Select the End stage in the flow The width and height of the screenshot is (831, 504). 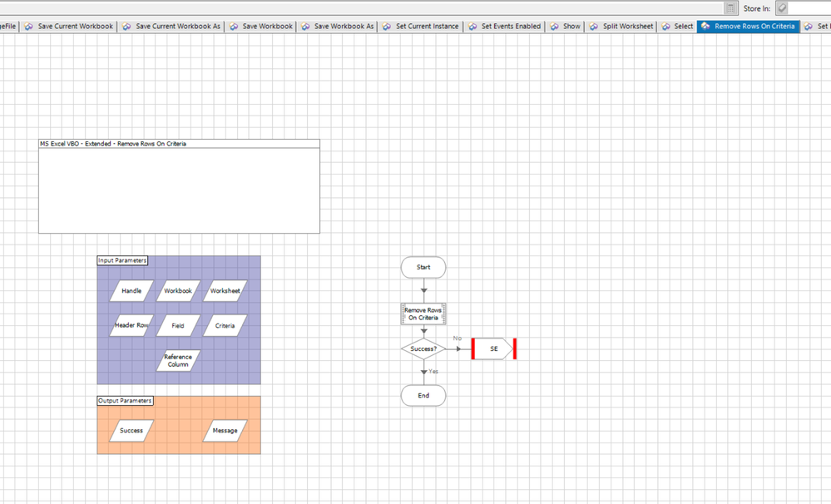click(x=423, y=396)
